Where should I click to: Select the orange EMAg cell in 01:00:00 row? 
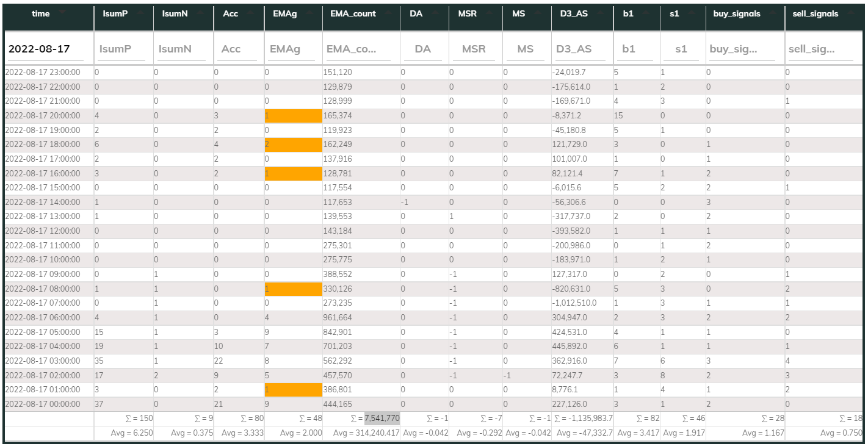point(292,389)
